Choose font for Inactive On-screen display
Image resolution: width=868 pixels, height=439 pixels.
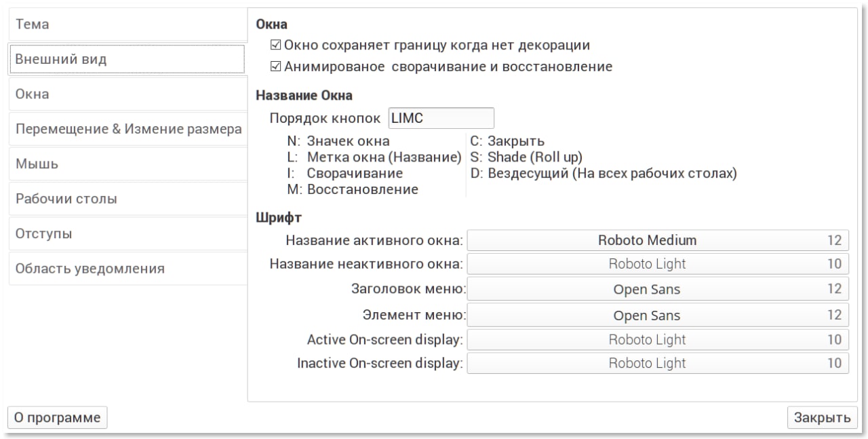pyautogui.click(x=658, y=363)
